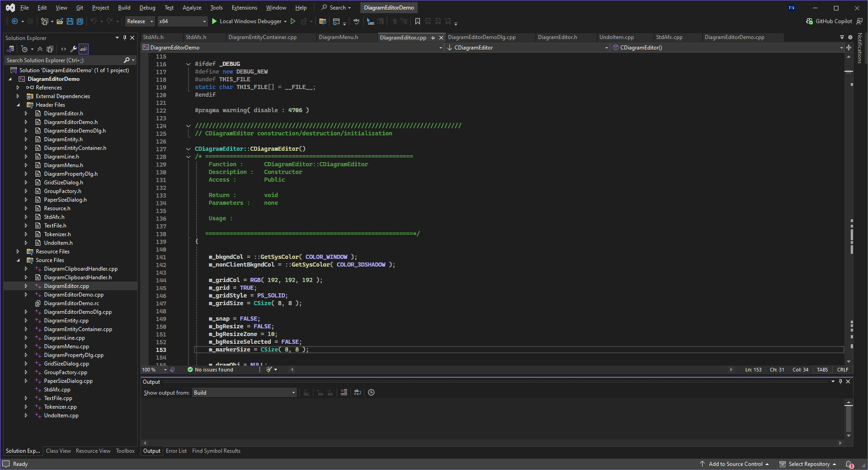
Task: Open the 100 % zoom dropdown
Action: (155, 370)
